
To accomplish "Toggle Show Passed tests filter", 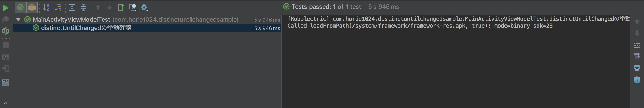I will 20,7.
